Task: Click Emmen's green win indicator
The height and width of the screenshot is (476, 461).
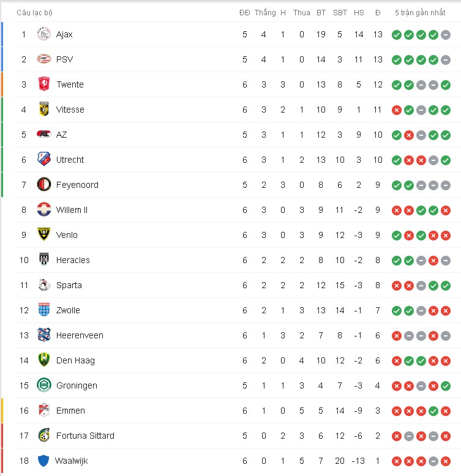Action: coord(433,411)
